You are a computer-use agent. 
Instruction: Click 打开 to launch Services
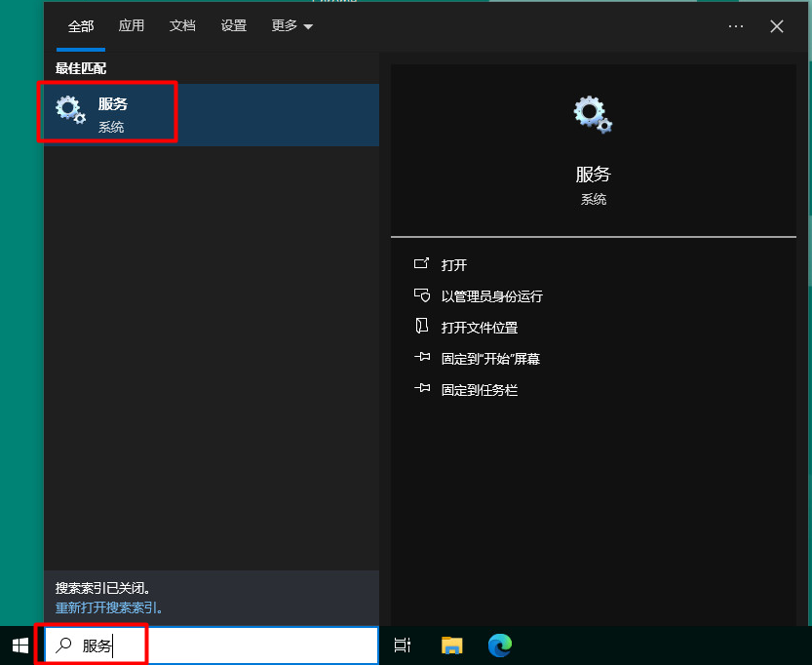coord(454,265)
